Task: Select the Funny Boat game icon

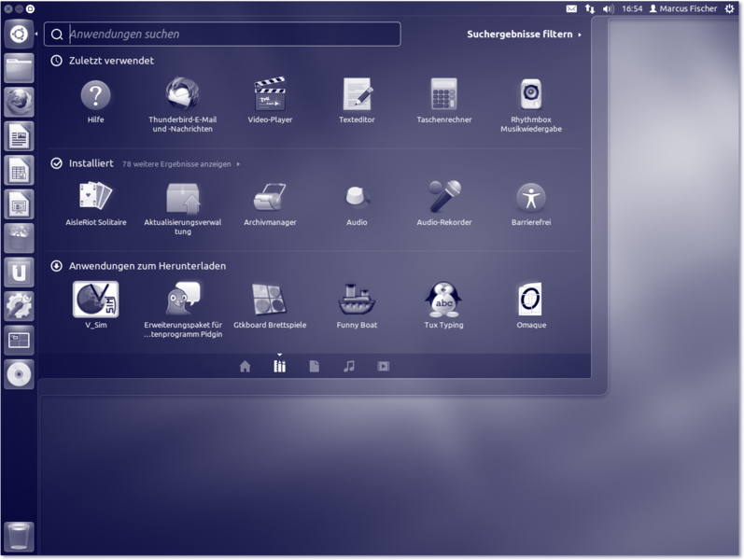Action: (357, 301)
